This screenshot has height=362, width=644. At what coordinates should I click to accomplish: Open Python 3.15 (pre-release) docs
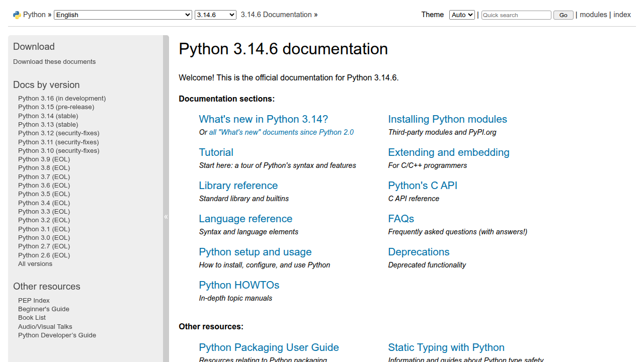(56, 107)
